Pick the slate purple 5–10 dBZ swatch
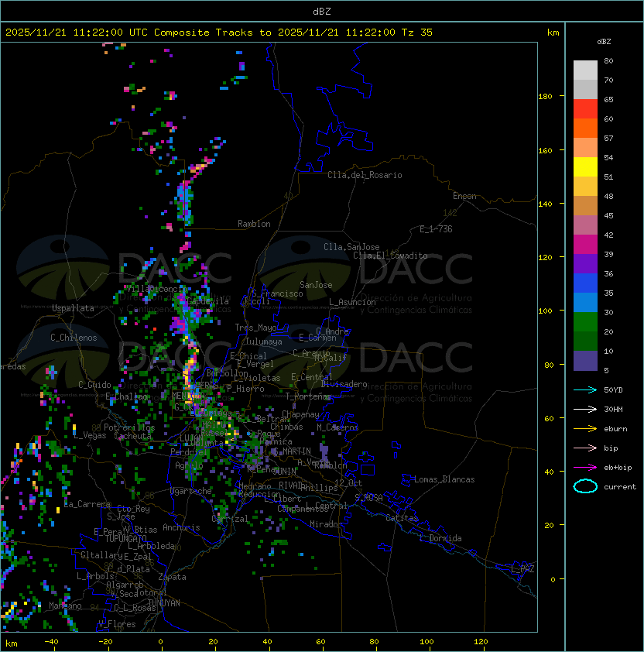644x652 pixels. pyautogui.click(x=585, y=361)
